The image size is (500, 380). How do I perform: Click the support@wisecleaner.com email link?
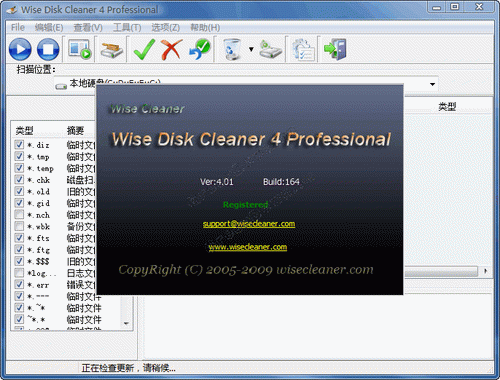pyautogui.click(x=249, y=224)
